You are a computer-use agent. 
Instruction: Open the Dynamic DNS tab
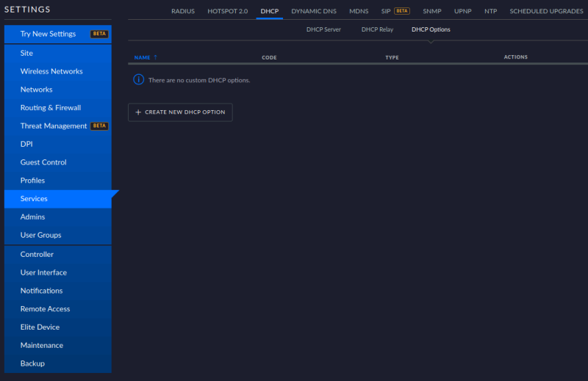(x=314, y=11)
